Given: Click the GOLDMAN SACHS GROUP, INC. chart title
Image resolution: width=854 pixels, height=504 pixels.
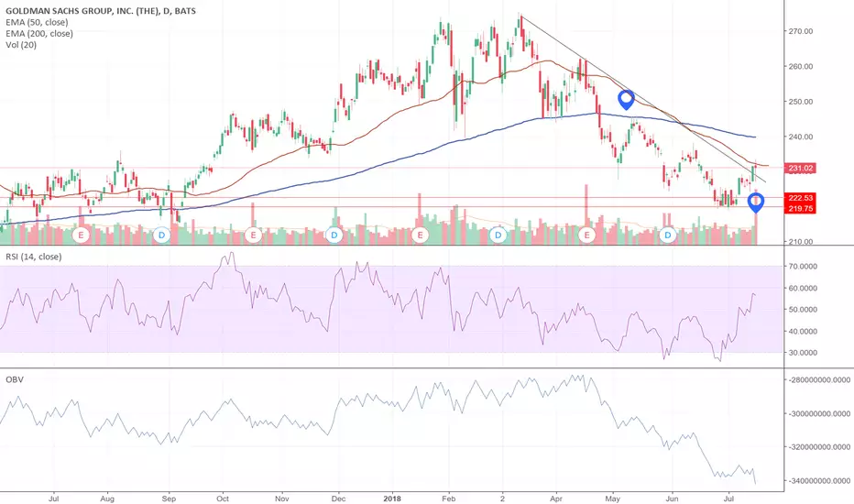Looking at the screenshot, I should coord(101,11).
